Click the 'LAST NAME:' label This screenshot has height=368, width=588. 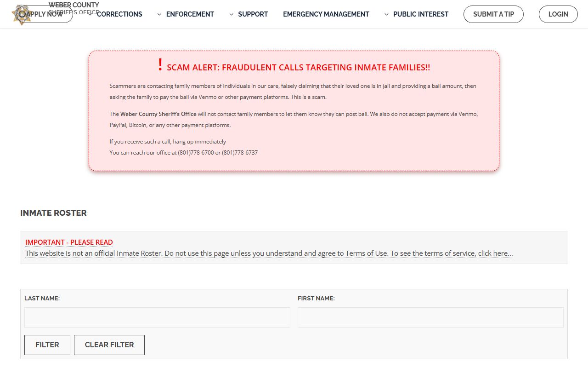[x=42, y=298]
